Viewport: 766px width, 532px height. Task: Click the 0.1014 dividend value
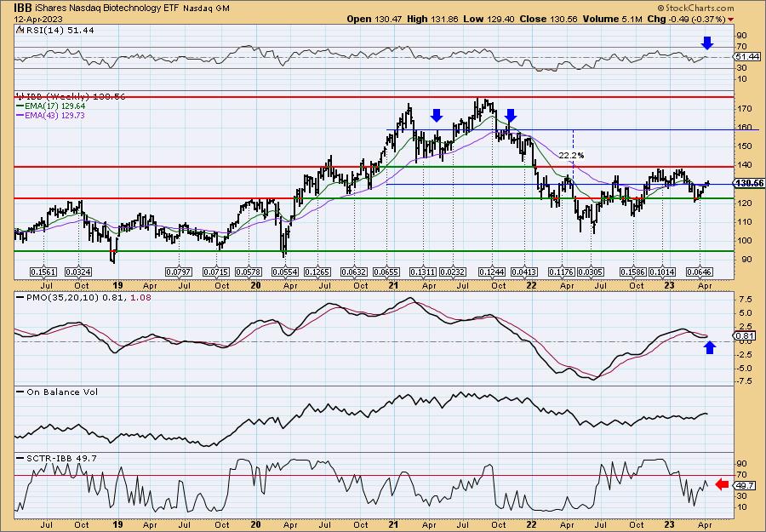click(662, 272)
